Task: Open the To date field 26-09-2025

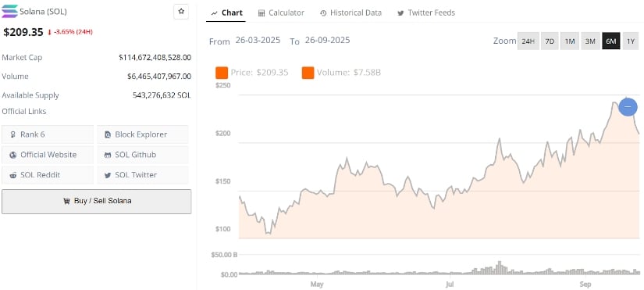Action: click(x=327, y=41)
